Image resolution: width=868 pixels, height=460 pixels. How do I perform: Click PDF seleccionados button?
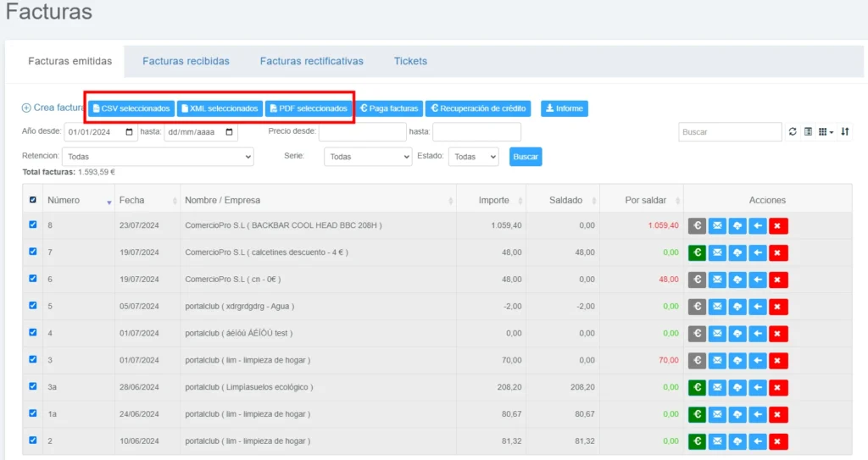click(309, 108)
